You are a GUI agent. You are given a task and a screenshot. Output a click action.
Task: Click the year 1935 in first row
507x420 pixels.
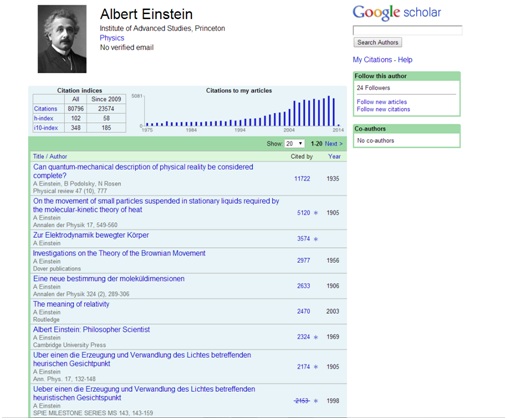point(333,179)
